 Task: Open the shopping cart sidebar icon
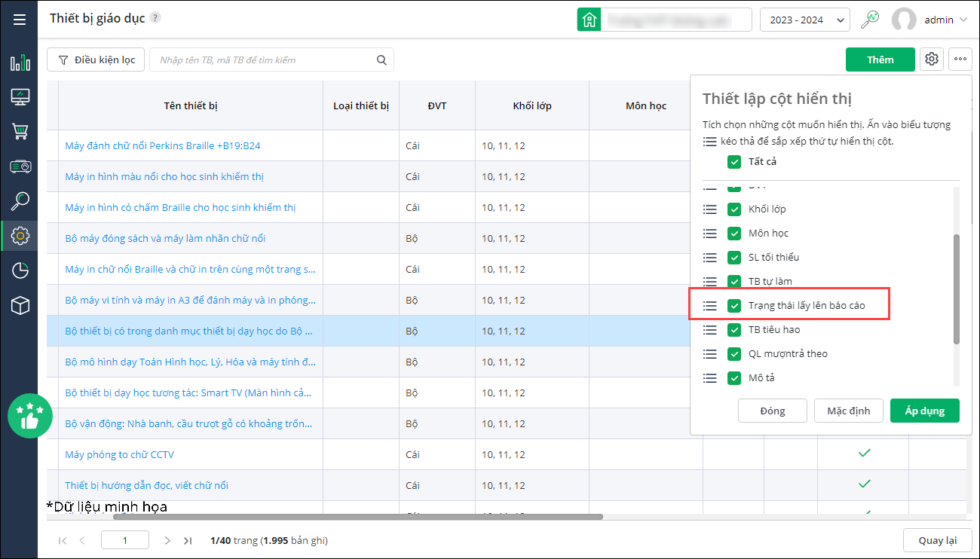(x=20, y=132)
